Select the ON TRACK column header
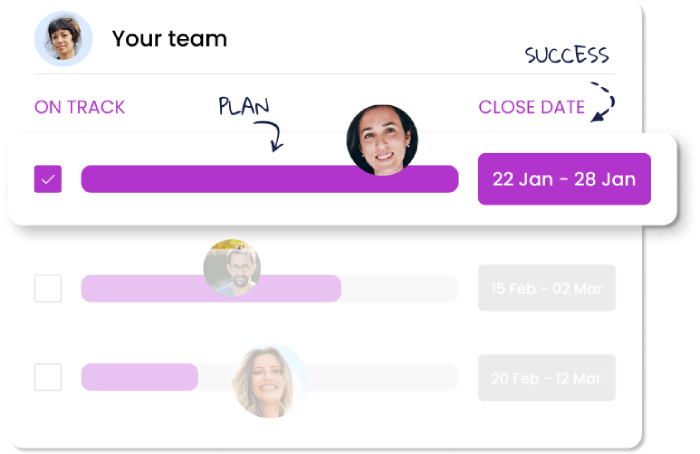Viewport: 700px width, 454px height. [x=79, y=107]
